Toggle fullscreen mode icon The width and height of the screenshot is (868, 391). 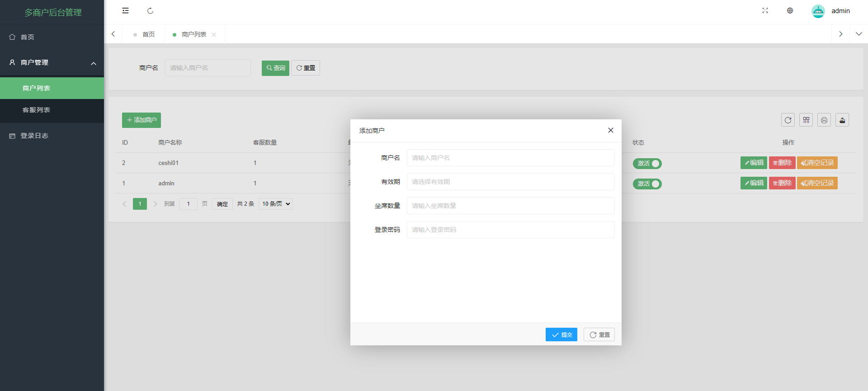pos(765,11)
